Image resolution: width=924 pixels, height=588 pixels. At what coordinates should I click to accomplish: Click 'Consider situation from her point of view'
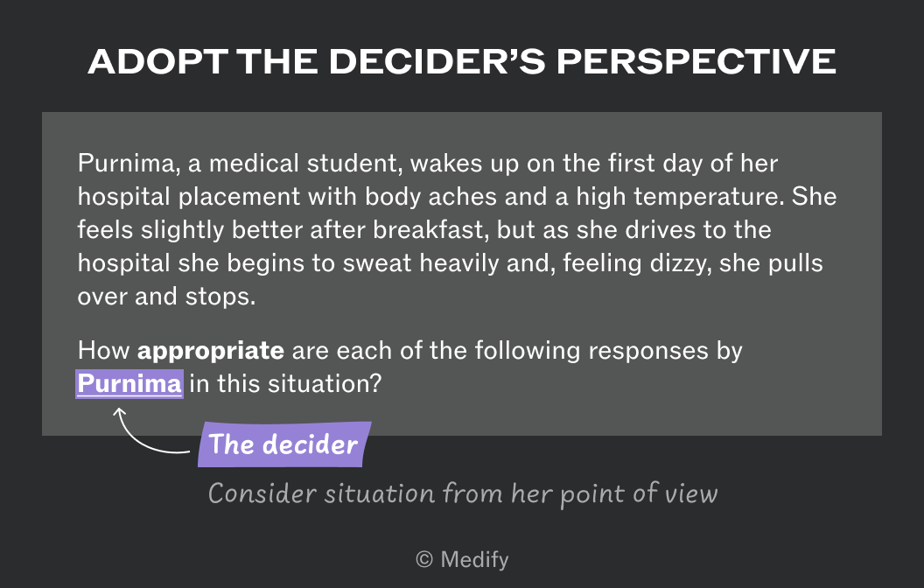463,493
